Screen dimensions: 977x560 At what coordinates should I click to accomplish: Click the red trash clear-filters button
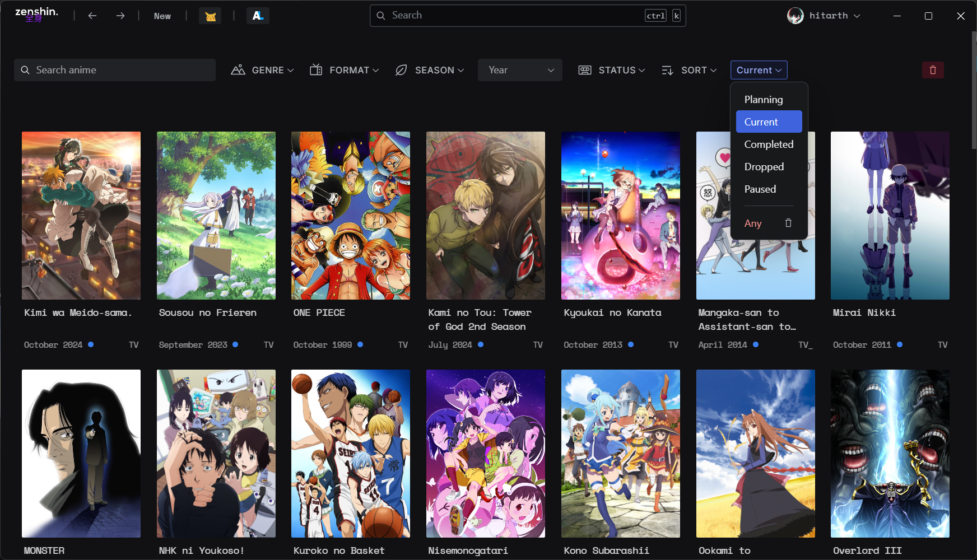(x=933, y=70)
